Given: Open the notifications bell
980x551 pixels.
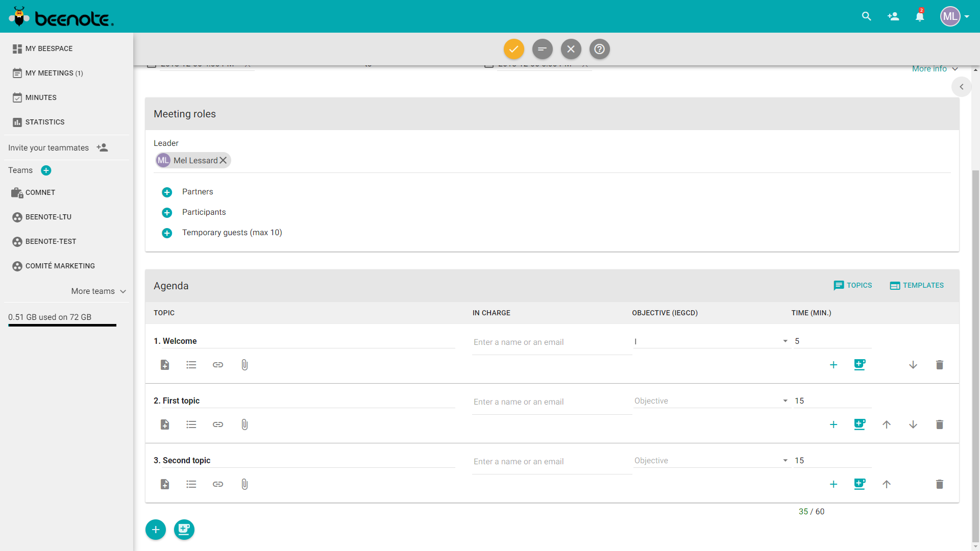Looking at the screenshot, I should tap(919, 16).
